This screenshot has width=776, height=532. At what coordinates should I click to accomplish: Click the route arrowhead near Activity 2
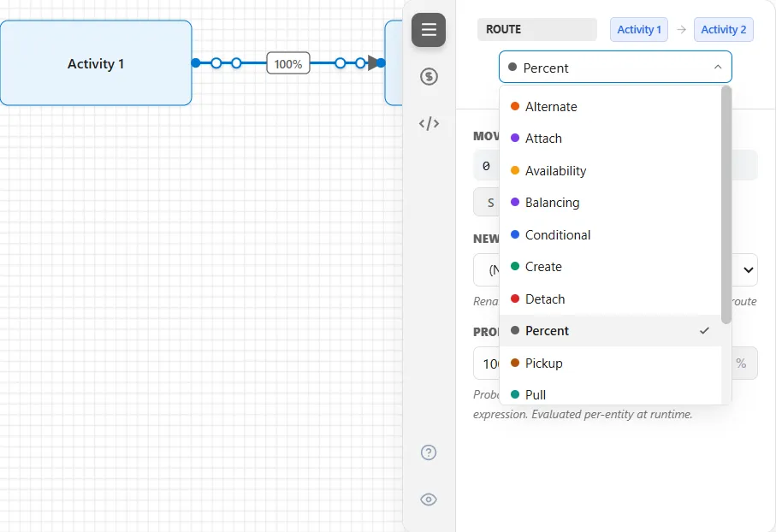tap(373, 62)
